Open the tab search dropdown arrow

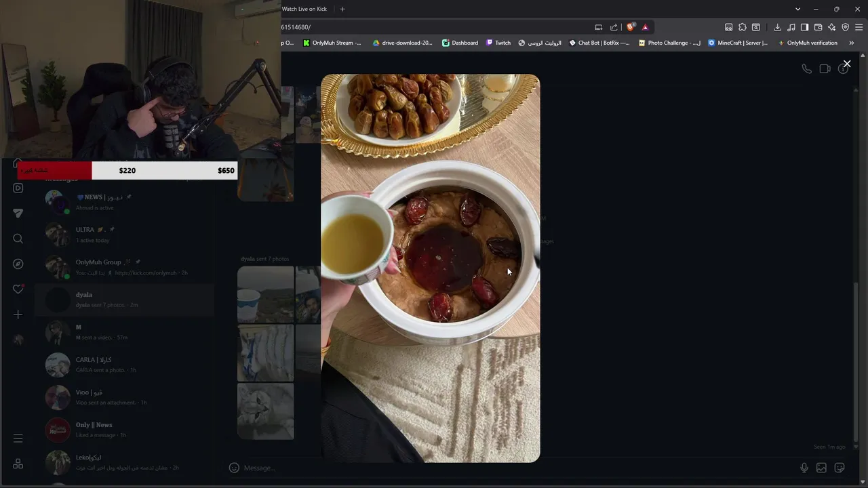pos(797,9)
